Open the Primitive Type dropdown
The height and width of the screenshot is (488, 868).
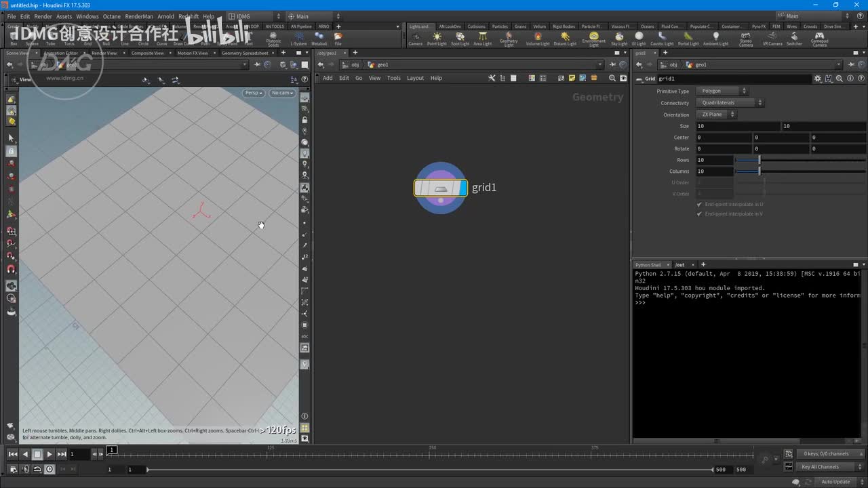click(x=722, y=91)
